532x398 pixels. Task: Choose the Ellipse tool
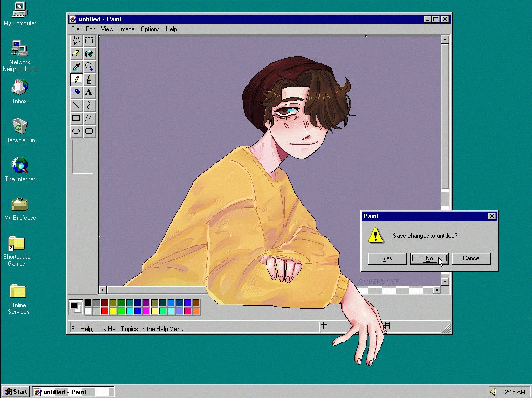click(x=76, y=131)
